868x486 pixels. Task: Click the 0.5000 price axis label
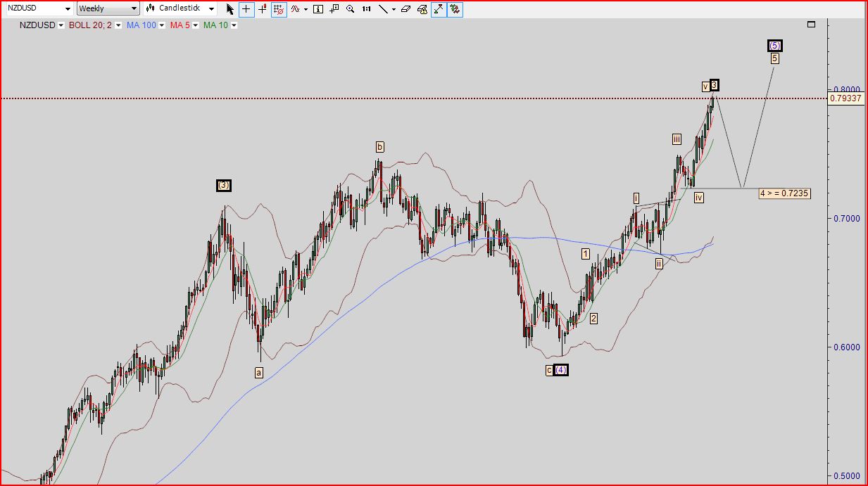[846, 476]
